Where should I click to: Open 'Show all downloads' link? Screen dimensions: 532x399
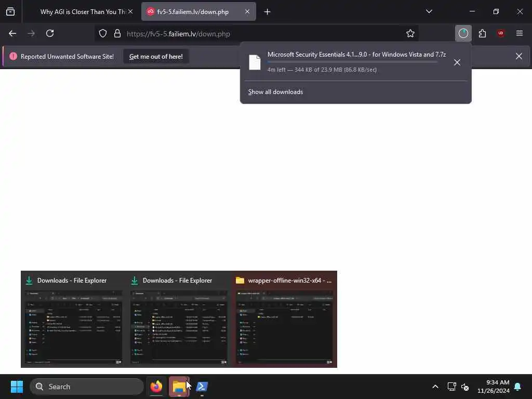pos(275,92)
